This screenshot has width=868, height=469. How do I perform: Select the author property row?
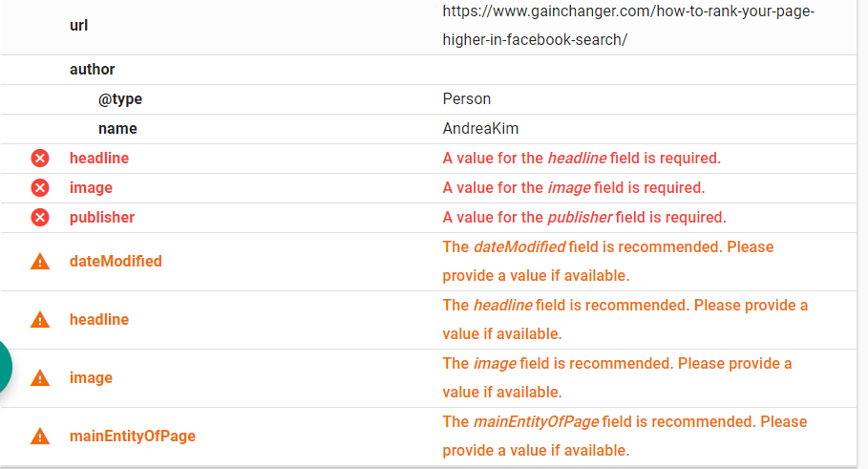[429, 70]
